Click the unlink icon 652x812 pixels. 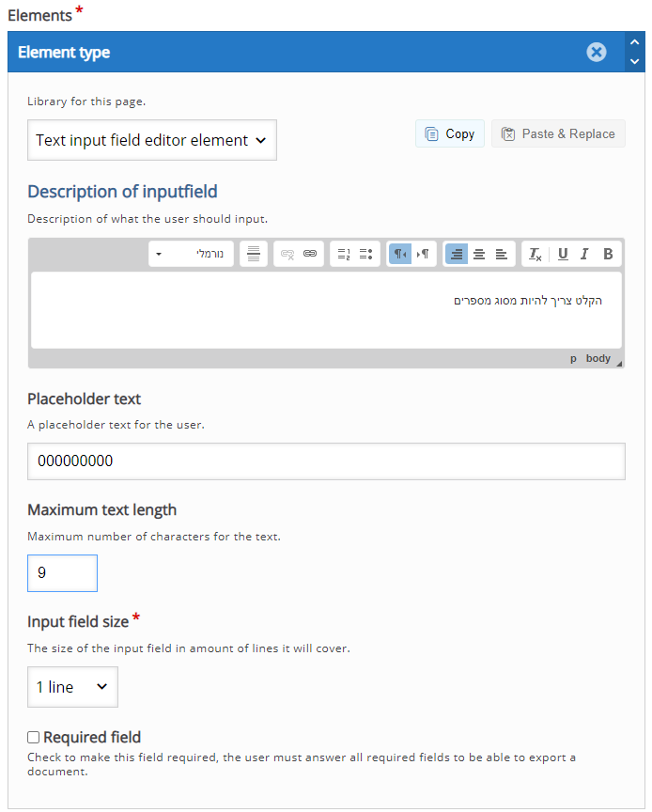click(287, 254)
